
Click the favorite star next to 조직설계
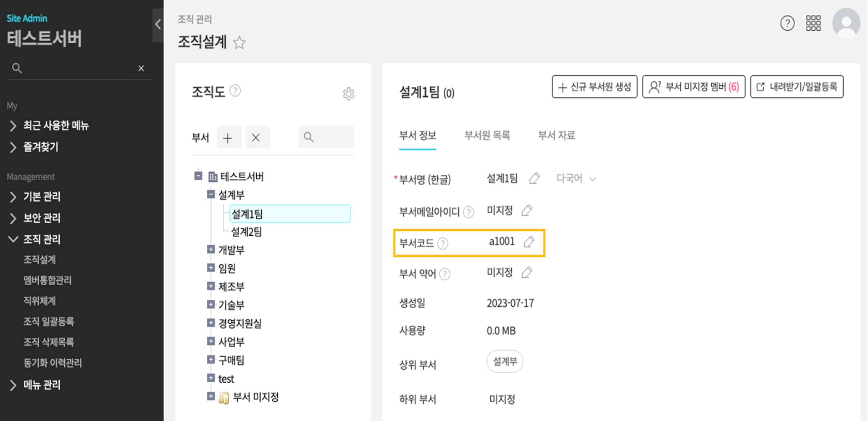point(239,42)
